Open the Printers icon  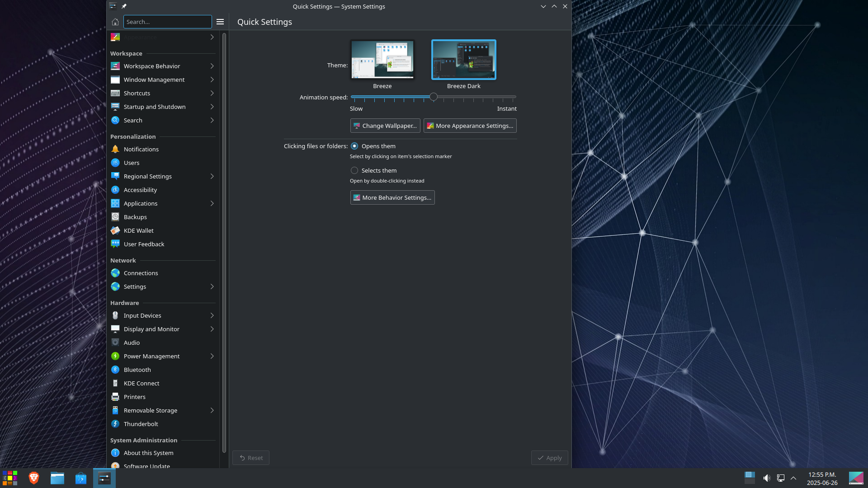coord(115,397)
